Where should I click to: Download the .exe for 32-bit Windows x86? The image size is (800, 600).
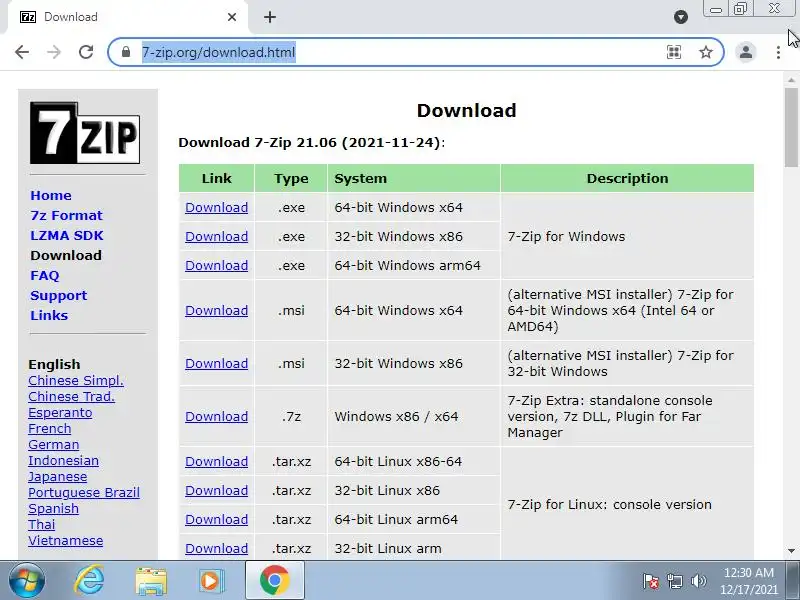point(216,237)
